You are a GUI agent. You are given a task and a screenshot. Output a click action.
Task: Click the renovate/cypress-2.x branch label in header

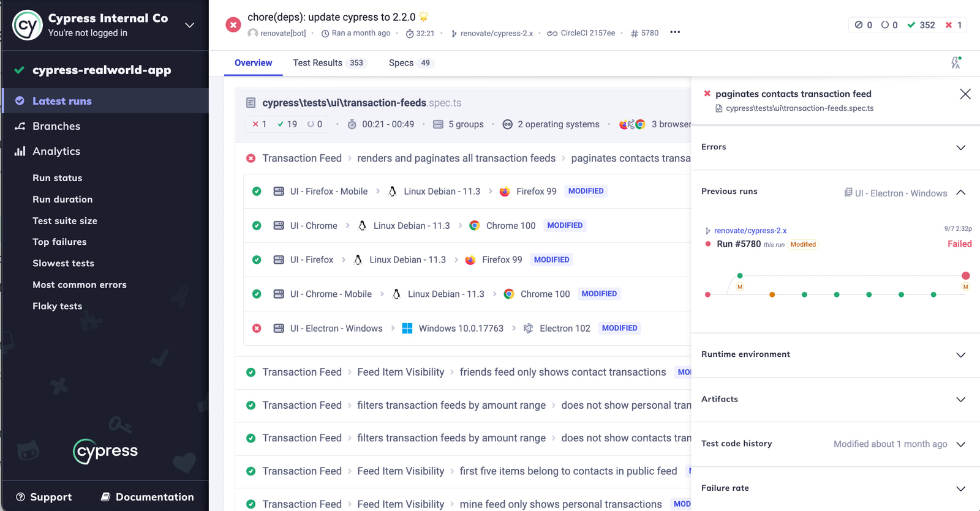click(492, 33)
